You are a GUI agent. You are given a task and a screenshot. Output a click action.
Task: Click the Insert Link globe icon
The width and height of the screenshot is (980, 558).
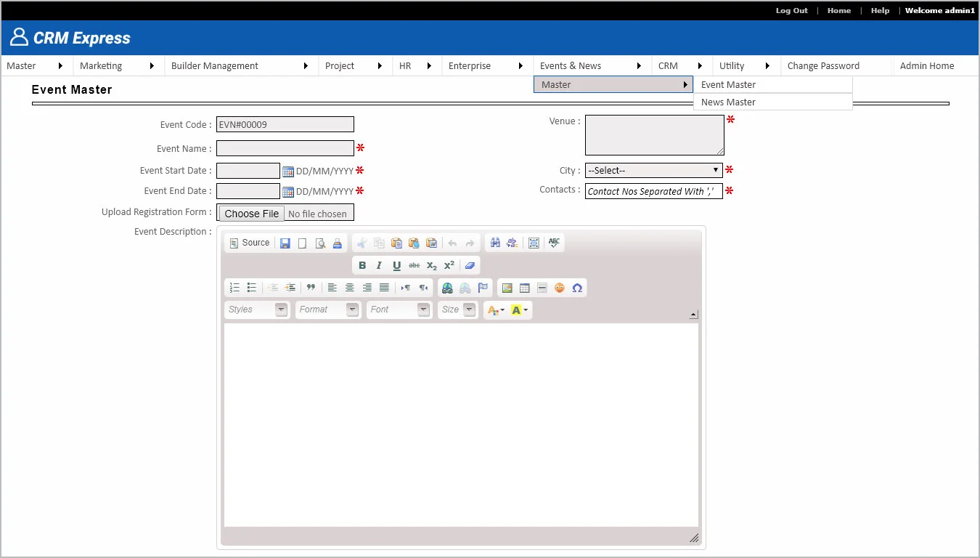[447, 288]
